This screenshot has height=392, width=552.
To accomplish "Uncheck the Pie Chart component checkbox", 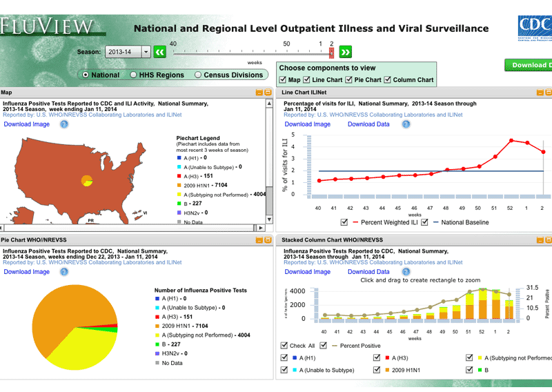I will [x=349, y=80].
